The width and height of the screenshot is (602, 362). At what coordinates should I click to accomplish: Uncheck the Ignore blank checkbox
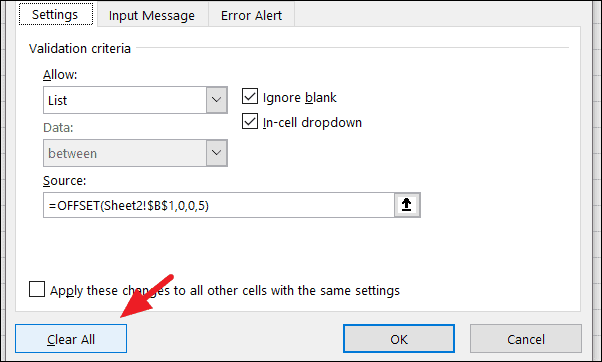[x=250, y=96]
